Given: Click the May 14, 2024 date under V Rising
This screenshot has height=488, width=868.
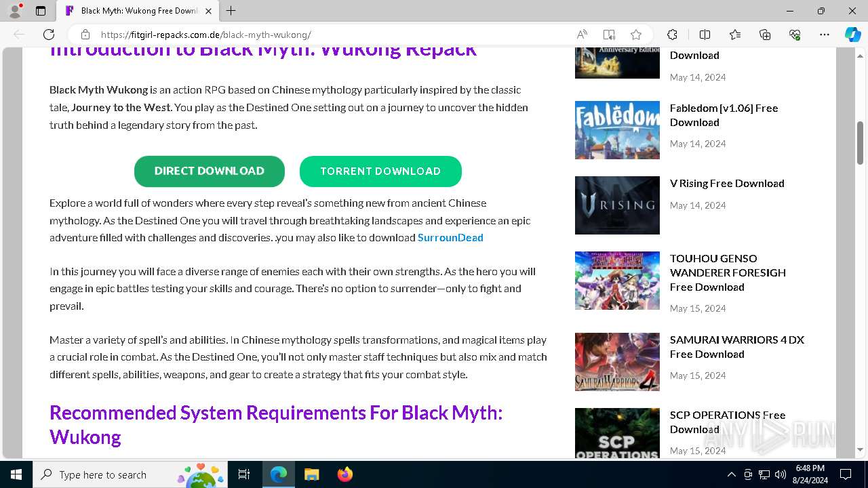Looking at the screenshot, I should tap(698, 205).
